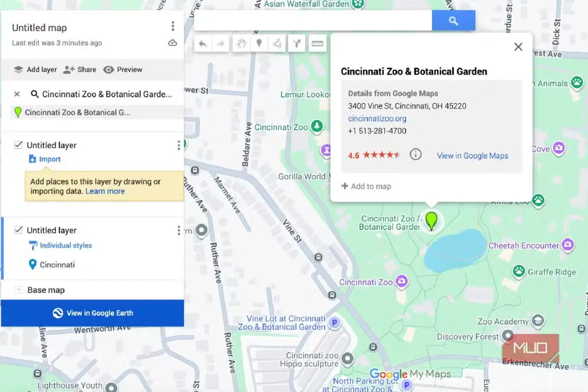Open the Learn more link

105,191
